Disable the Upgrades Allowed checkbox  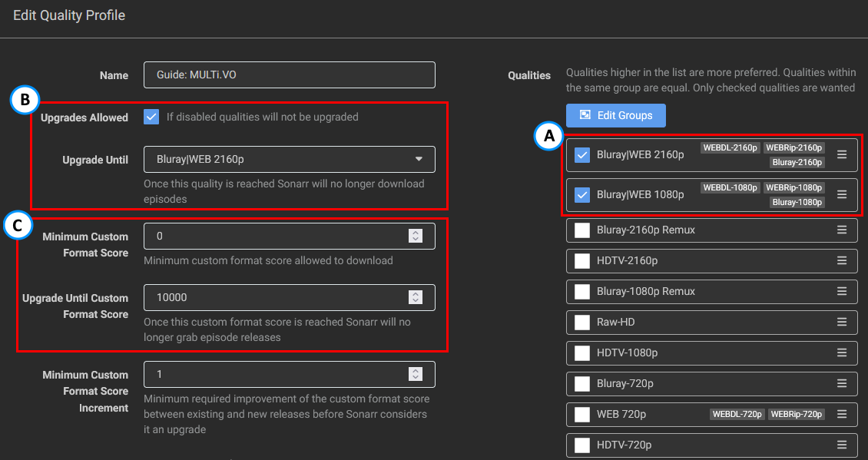[151, 117]
